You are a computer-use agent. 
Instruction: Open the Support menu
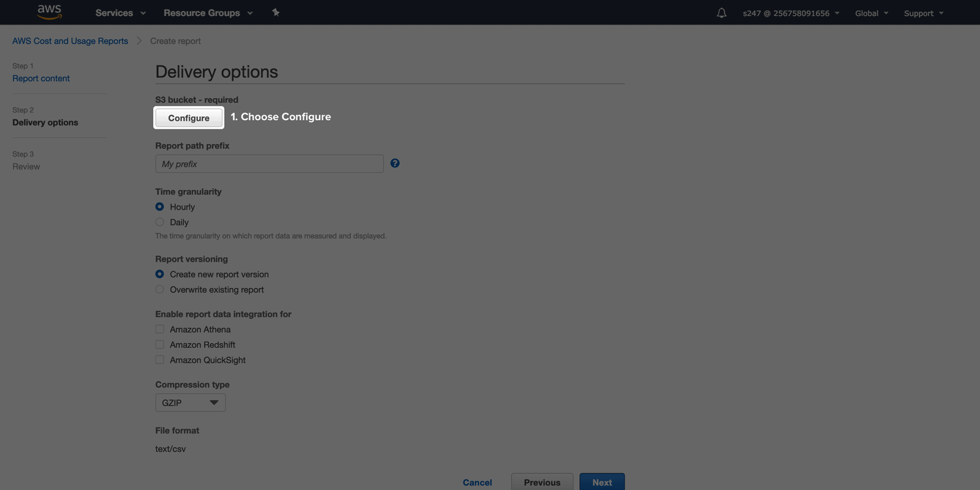tap(923, 13)
